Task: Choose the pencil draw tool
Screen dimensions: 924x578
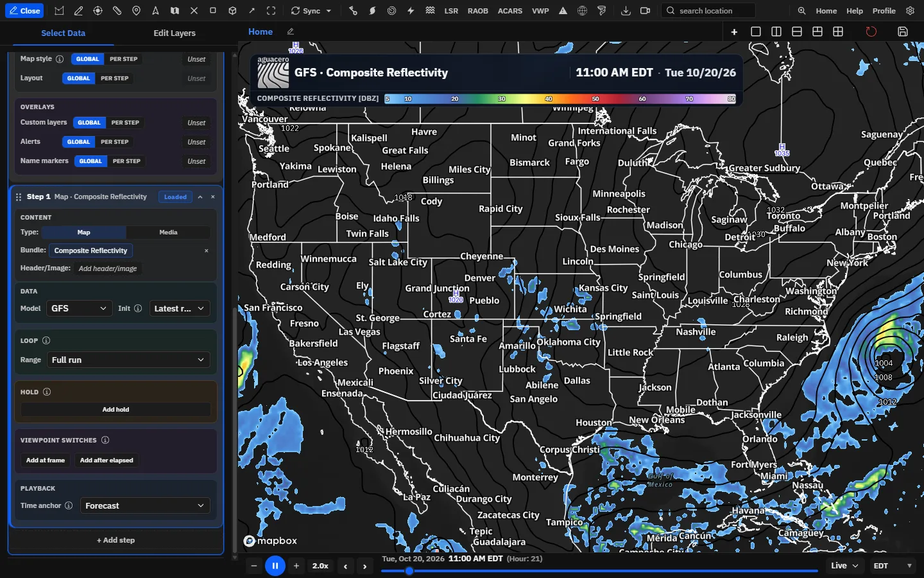Action: click(78, 11)
